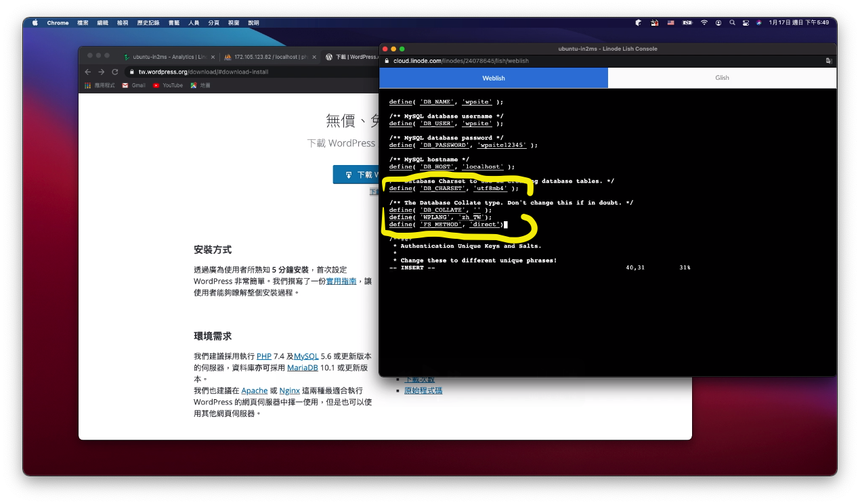Click the 安裝方式 heading
Screen dimensions: 860x504
[213, 250]
